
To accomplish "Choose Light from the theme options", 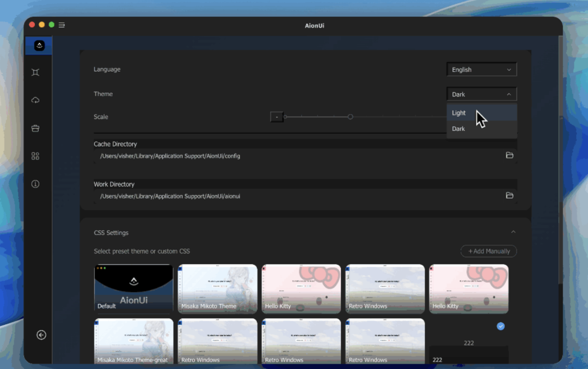I will pyautogui.click(x=459, y=113).
